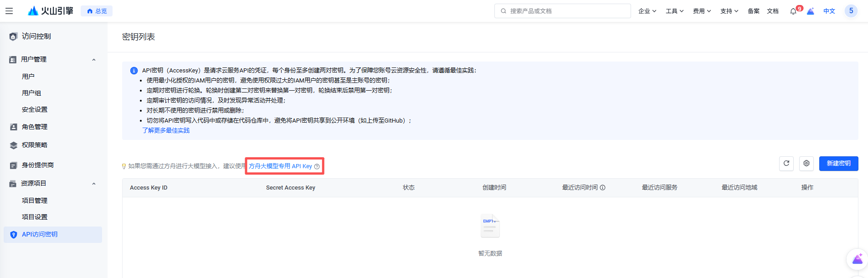Image resolution: width=868 pixels, height=278 pixels.
Task: Open 身份提供商 in sidebar
Action: tap(38, 165)
